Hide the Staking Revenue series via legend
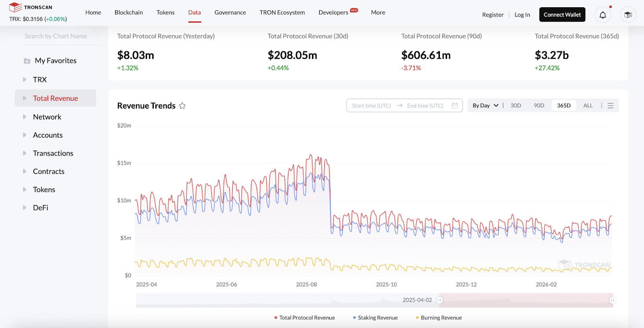Viewport: 644px width, 328px height. tap(375, 318)
